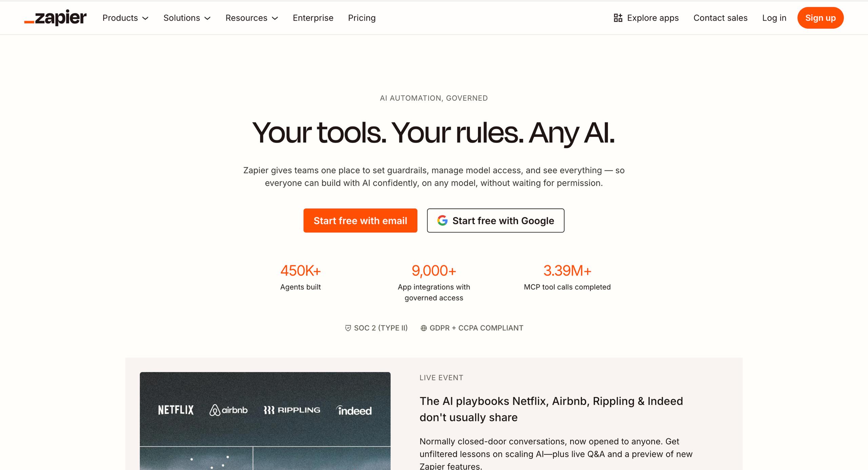Click Start free with email button
Viewport: 868px width, 470px height.
click(360, 221)
